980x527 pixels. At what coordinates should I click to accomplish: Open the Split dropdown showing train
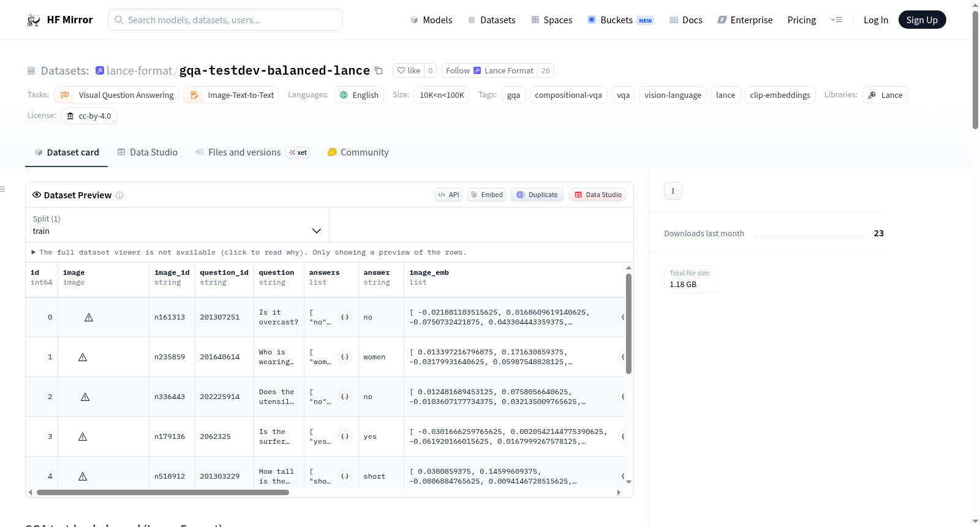(177, 225)
